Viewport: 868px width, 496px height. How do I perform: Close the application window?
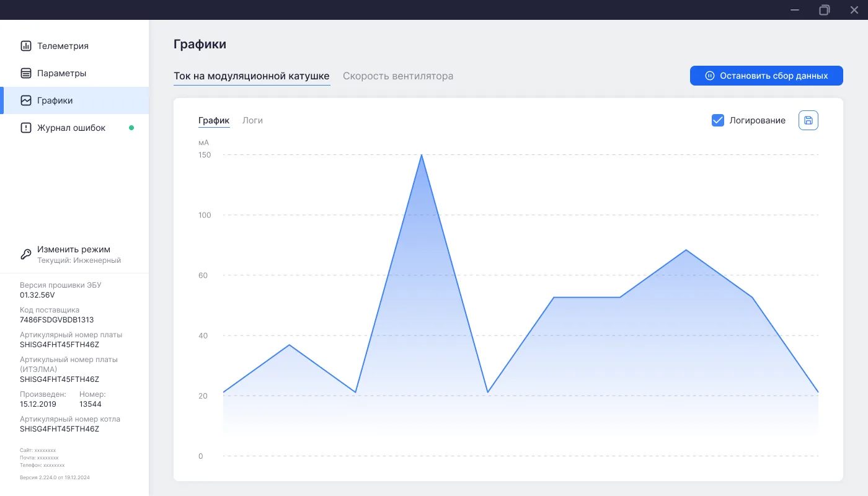pos(854,10)
